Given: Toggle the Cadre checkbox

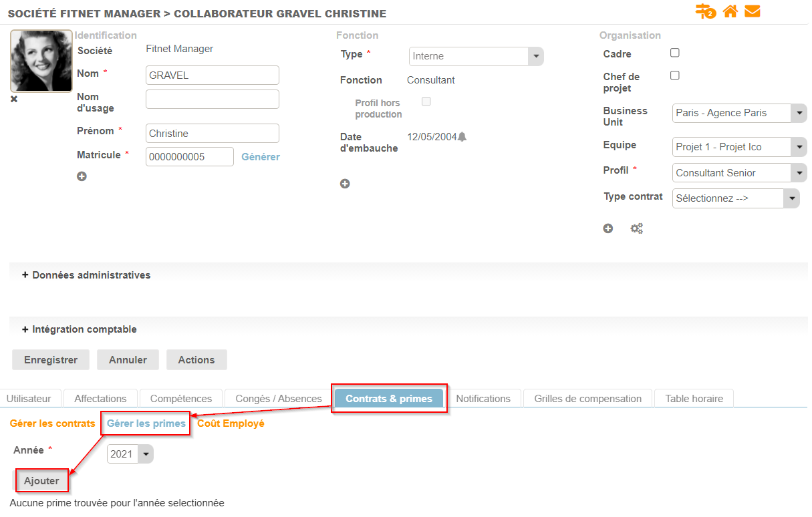Looking at the screenshot, I should pos(675,53).
